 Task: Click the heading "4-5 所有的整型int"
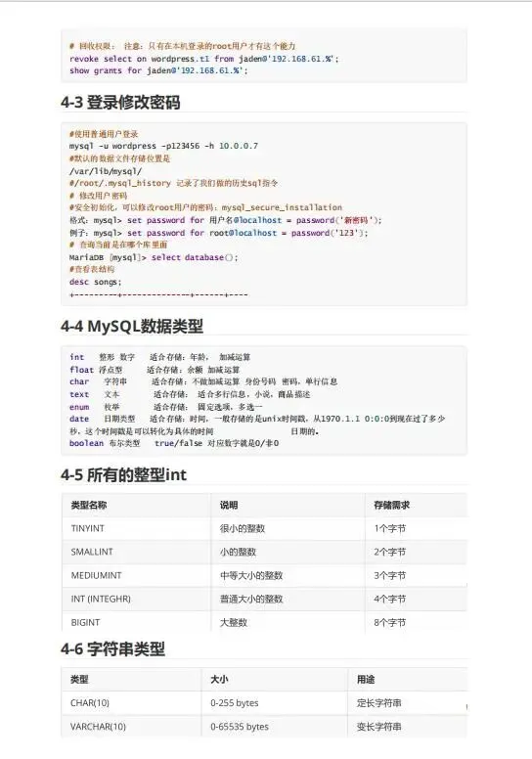(x=123, y=474)
